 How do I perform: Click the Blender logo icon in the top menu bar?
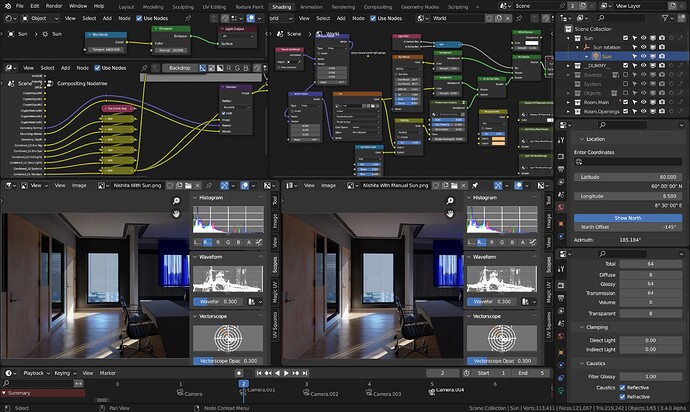(x=7, y=6)
